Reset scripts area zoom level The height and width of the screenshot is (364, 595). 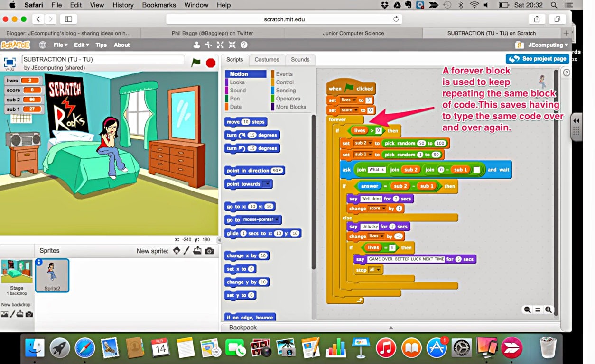[x=538, y=309]
